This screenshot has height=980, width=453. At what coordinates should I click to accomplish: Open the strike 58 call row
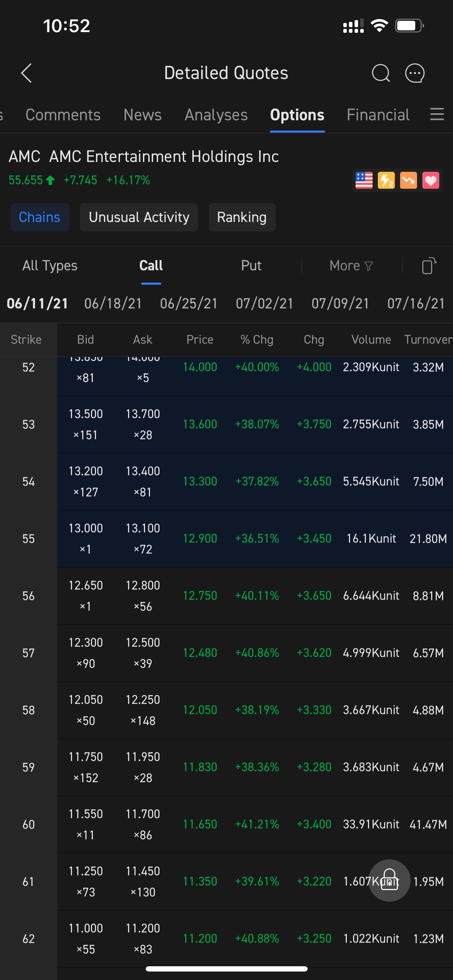coord(226,710)
